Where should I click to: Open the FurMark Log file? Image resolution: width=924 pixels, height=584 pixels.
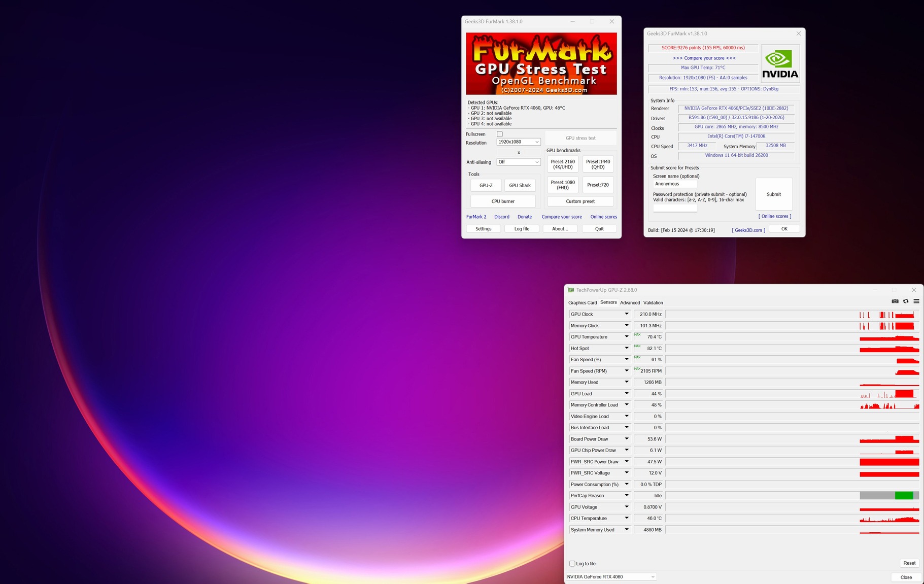click(x=522, y=229)
